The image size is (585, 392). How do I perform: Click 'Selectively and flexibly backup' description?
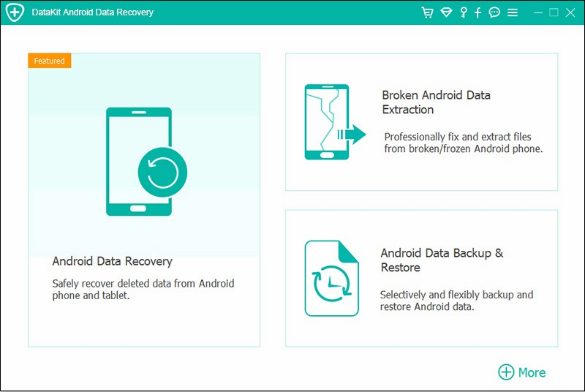(456, 301)
